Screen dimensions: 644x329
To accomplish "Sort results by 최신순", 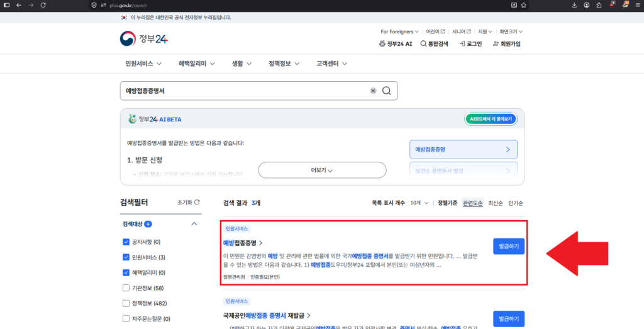I will coord(496,203).
